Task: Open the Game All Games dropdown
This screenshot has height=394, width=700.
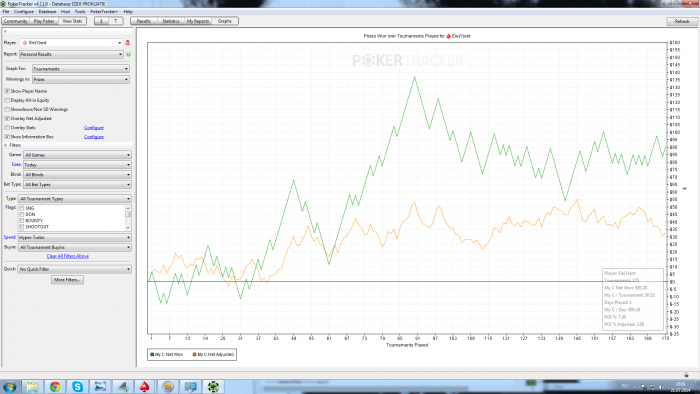Action: [x=77, y=155]
